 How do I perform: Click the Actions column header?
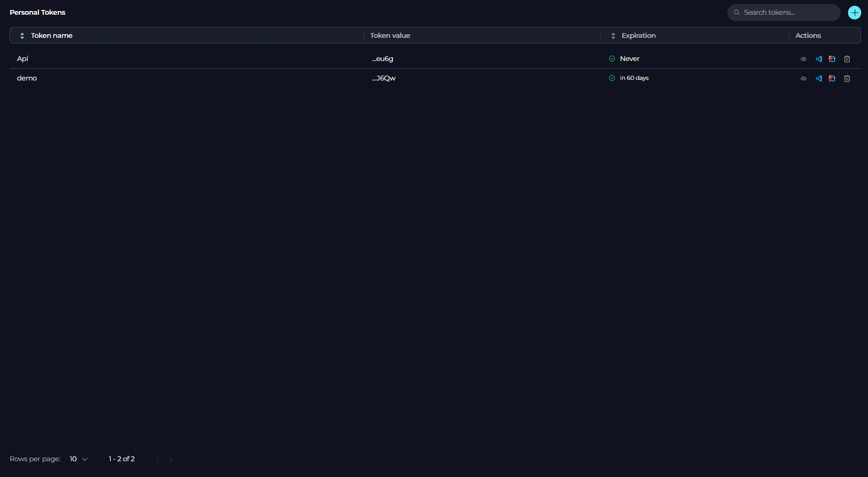pos(808,36)
